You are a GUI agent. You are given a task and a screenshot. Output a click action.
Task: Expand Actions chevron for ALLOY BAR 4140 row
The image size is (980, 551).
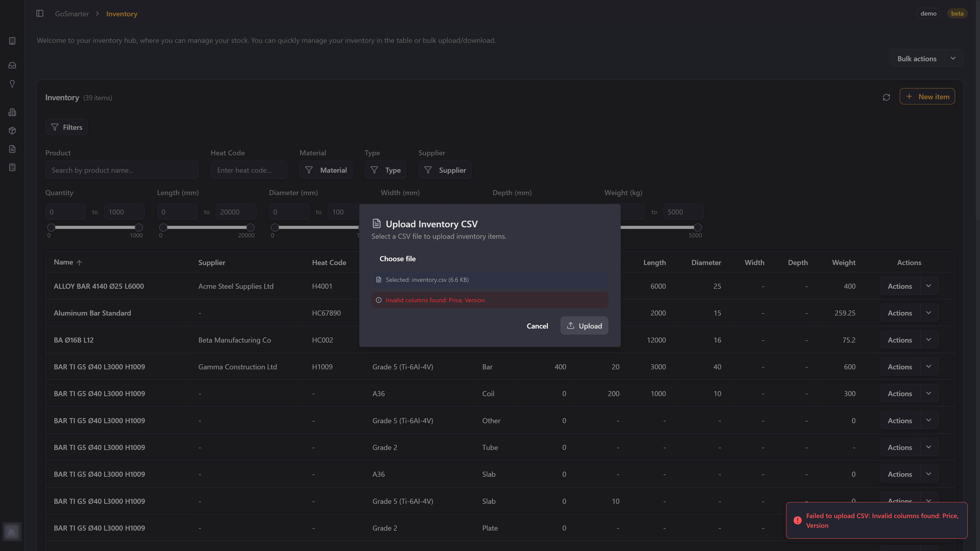click(x=929, y=286)
